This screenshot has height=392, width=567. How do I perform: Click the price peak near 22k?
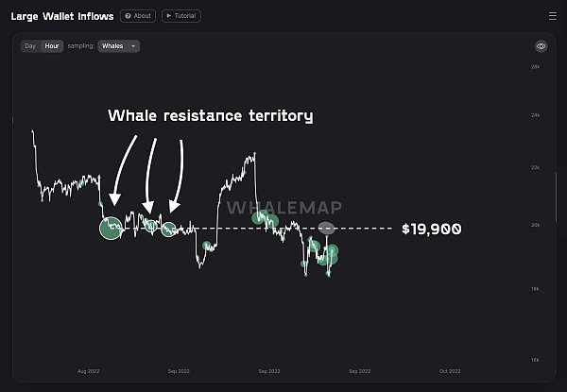(254, 154)
